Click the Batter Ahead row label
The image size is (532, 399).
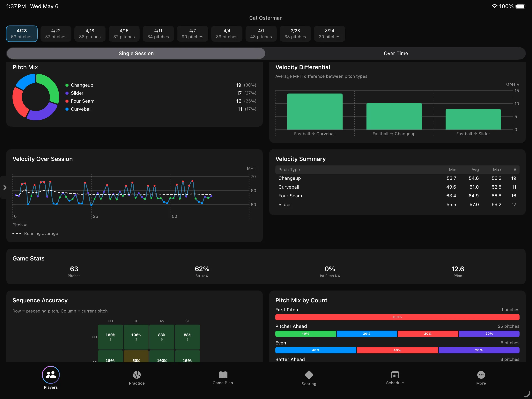[290, 359]
